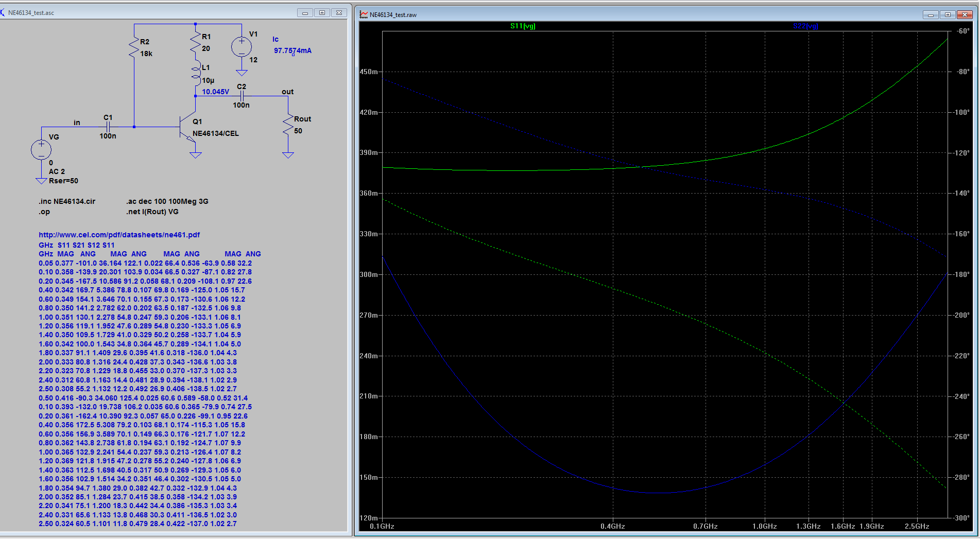The height and width of the screenshot is (539, 980).
Task: Click the 'GHz S11 S21 S12 S11' header line
Action: (77, 245)
